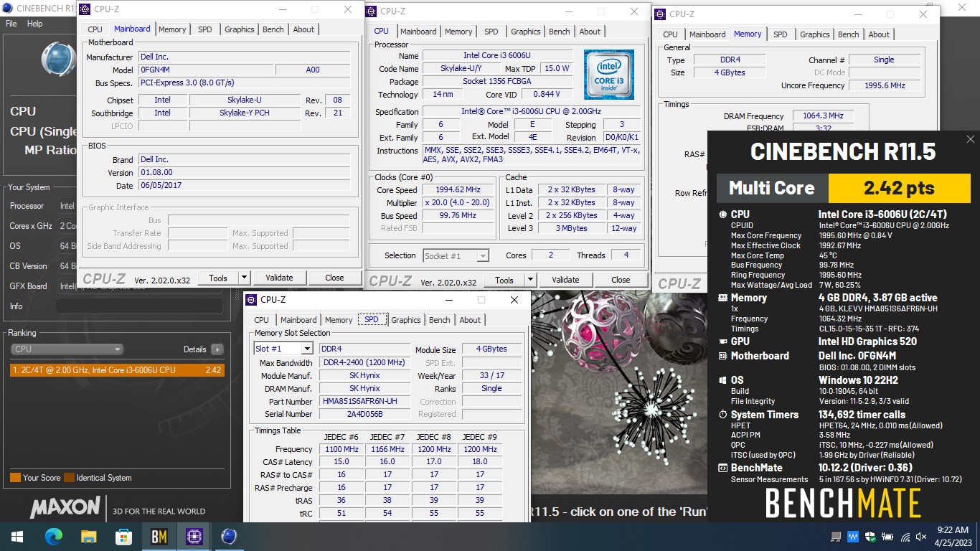Click Tools button in Mainboard window

(x=218, y=278)
